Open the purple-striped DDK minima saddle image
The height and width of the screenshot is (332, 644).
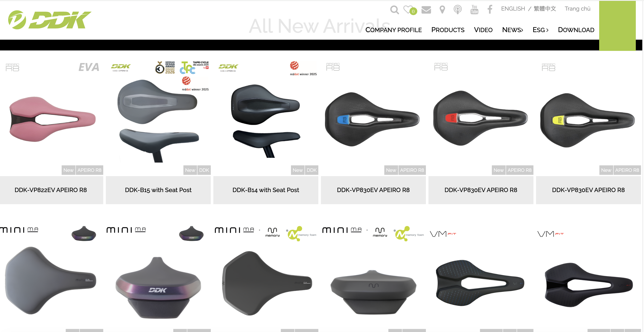[x=158, y=288]
